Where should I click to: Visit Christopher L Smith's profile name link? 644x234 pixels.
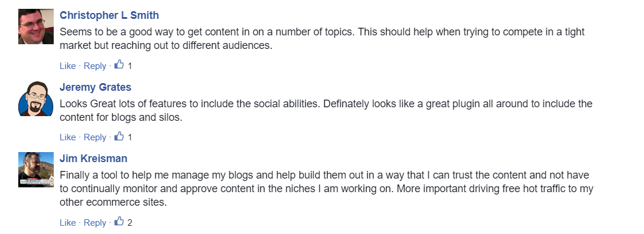109,15
